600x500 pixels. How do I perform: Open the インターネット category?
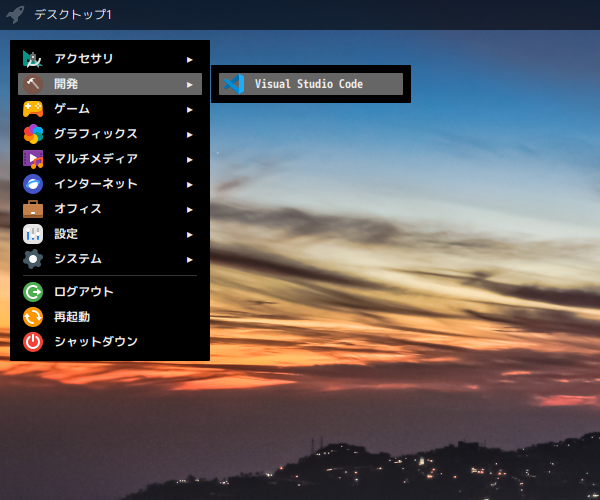pyautogui.click(x=110, y=184)
